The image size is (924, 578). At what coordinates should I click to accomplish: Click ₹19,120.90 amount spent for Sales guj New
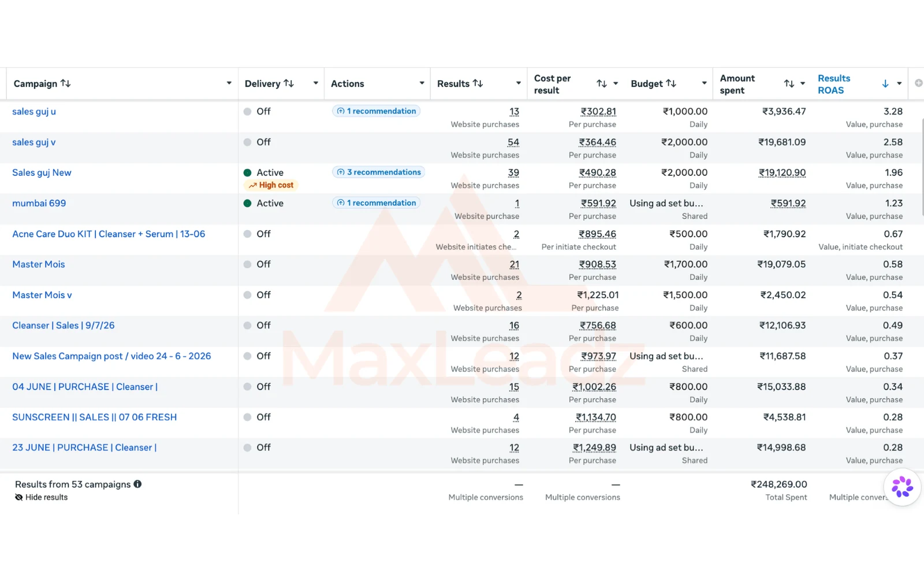point(783,173)
